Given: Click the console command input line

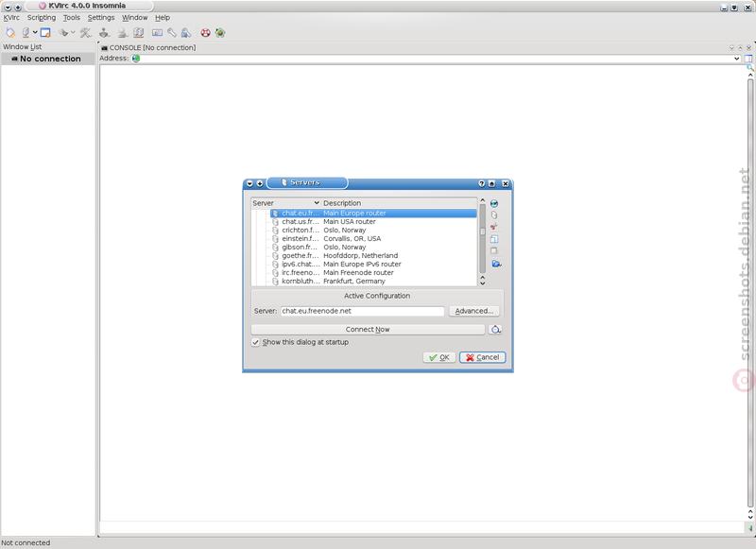Looking at the screenshot, I should pos(421,528).
